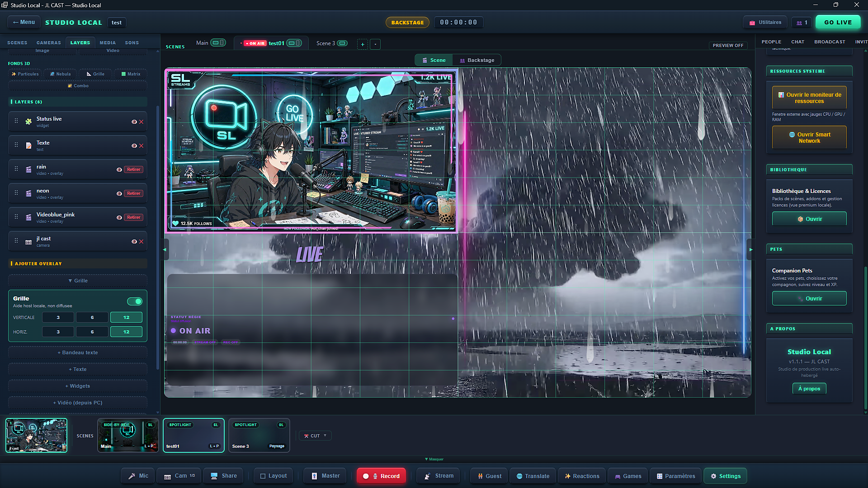Expand the + Texte section

pyautogui.click(x=78, y=369)
